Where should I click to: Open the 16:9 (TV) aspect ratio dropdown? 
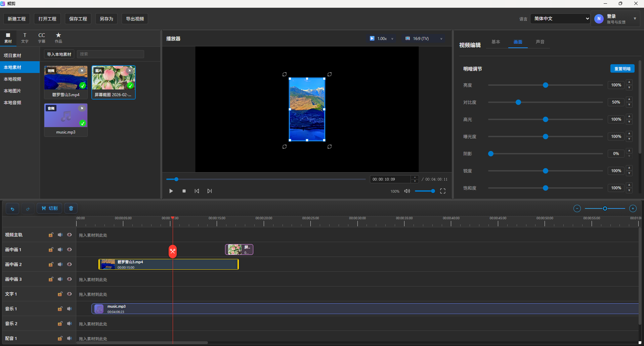coord(424,39)
